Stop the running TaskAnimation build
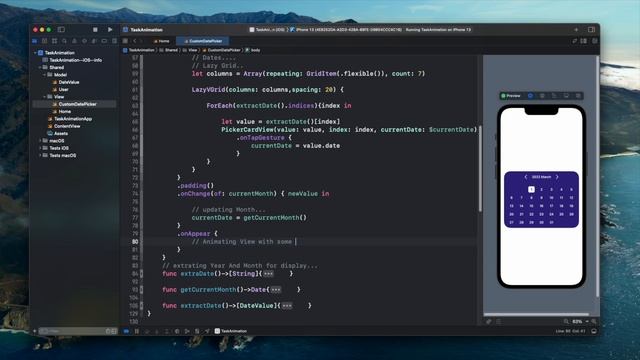 (95, 30)
